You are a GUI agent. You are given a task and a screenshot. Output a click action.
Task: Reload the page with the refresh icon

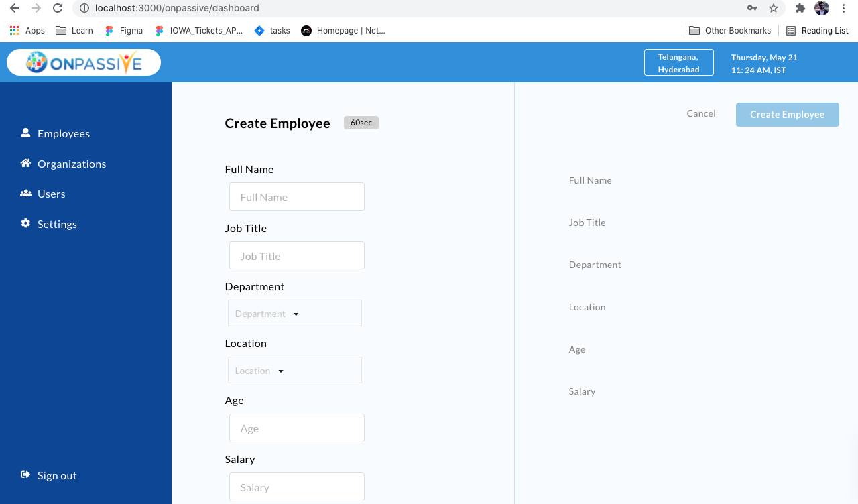58,9
